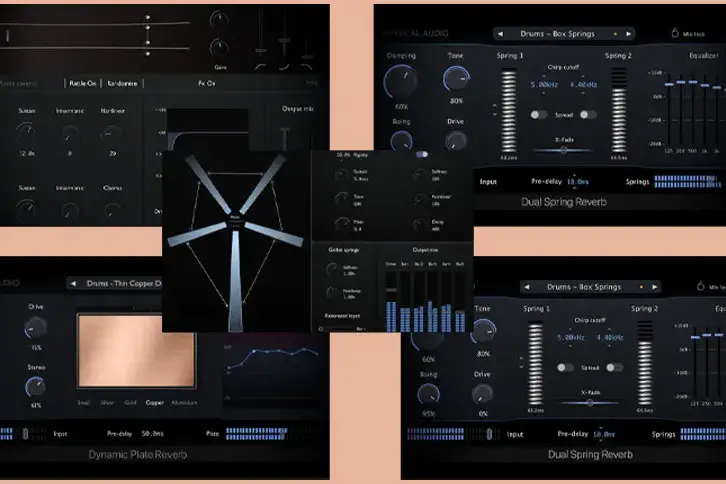Viewport: 726px width, 484px height.
Task: Click the Gain knob in top-left plugin
Action: pyautogui.click(x=219, y=48)
